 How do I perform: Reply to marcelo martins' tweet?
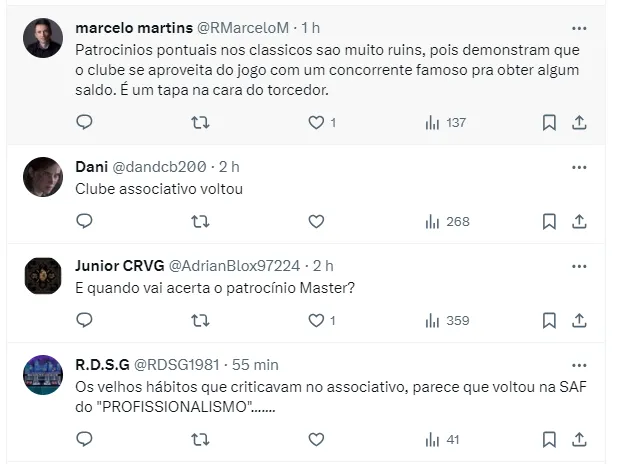84,122
